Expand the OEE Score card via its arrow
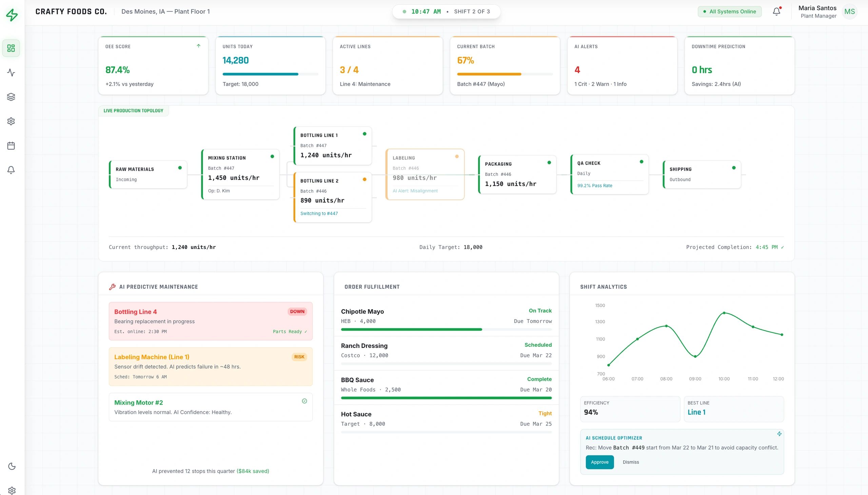The image size is (868, 495). click(199, 46)
